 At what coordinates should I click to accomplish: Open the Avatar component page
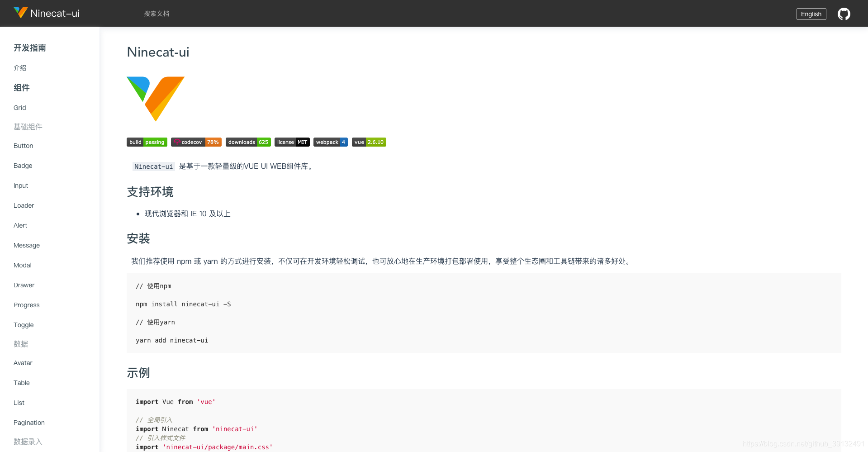pyautogui.click(x=23, y=363)
